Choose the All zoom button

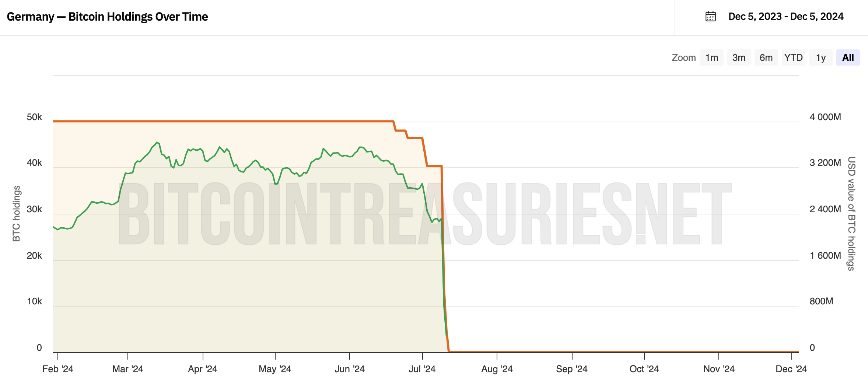pyautogui.click(x=848, y=57)
